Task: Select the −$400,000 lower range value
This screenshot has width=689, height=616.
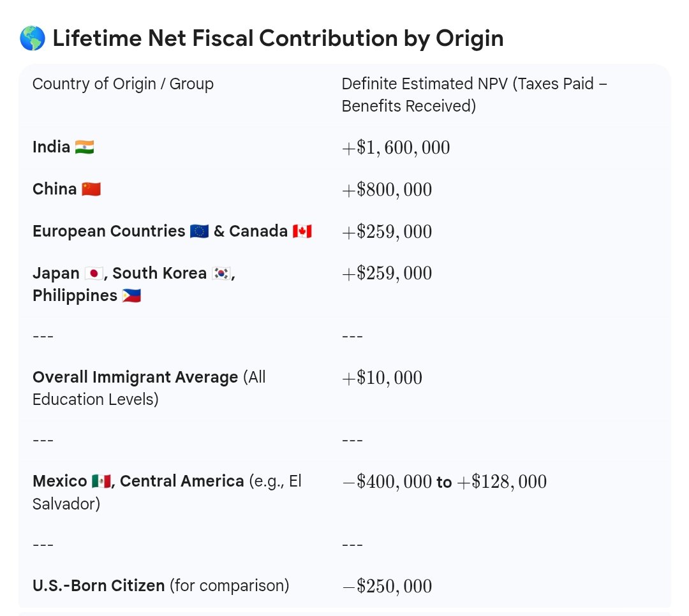Action: coord(387,482)
